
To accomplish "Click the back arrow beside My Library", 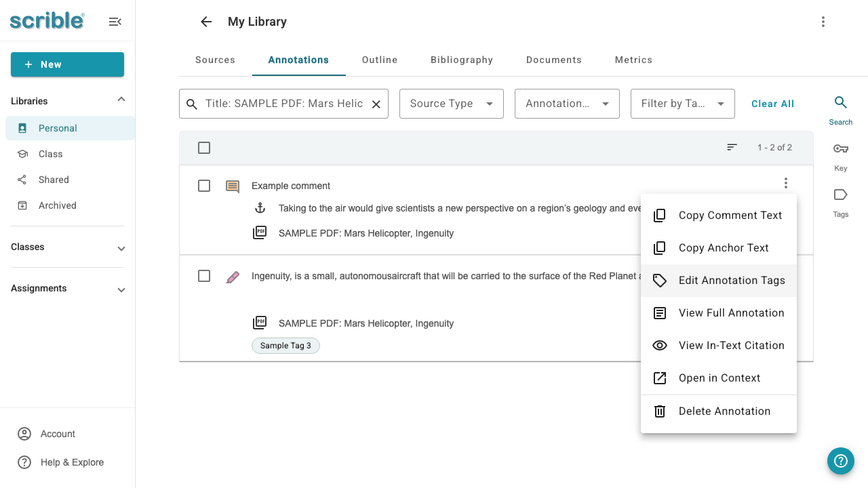I will [206, 22].
